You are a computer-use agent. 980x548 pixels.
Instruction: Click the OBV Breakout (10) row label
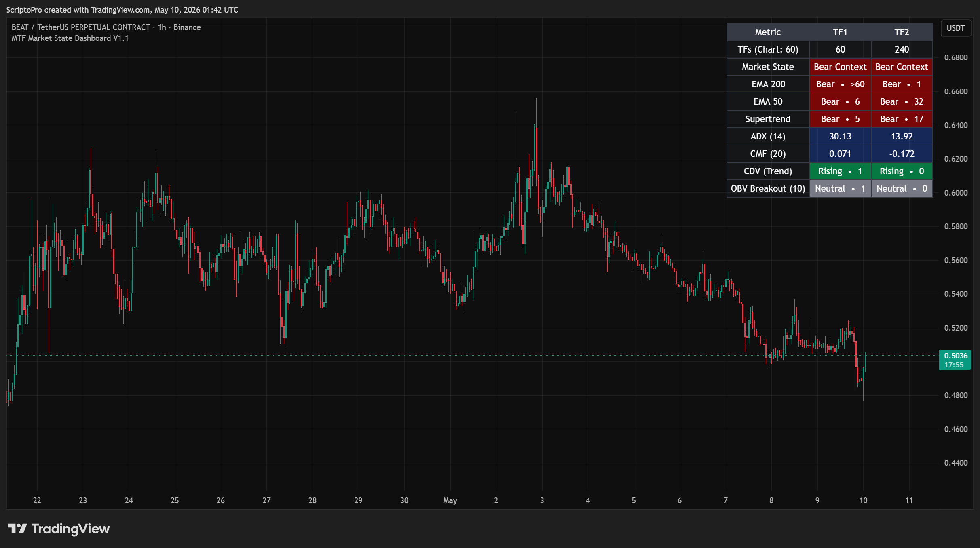coord(768,188)
